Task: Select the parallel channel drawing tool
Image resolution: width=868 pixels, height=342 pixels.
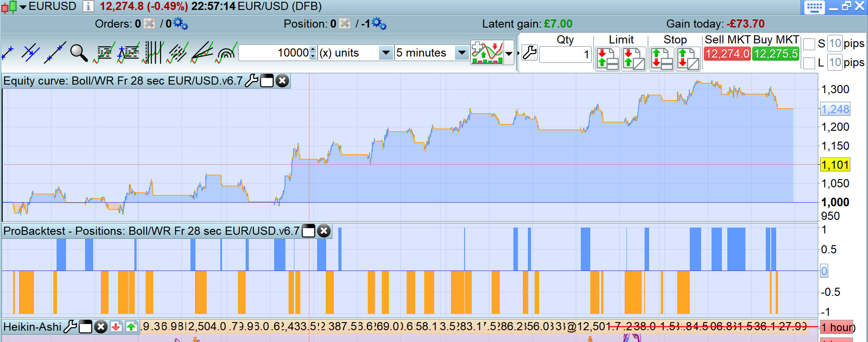Action: click(x=31, y=53)
